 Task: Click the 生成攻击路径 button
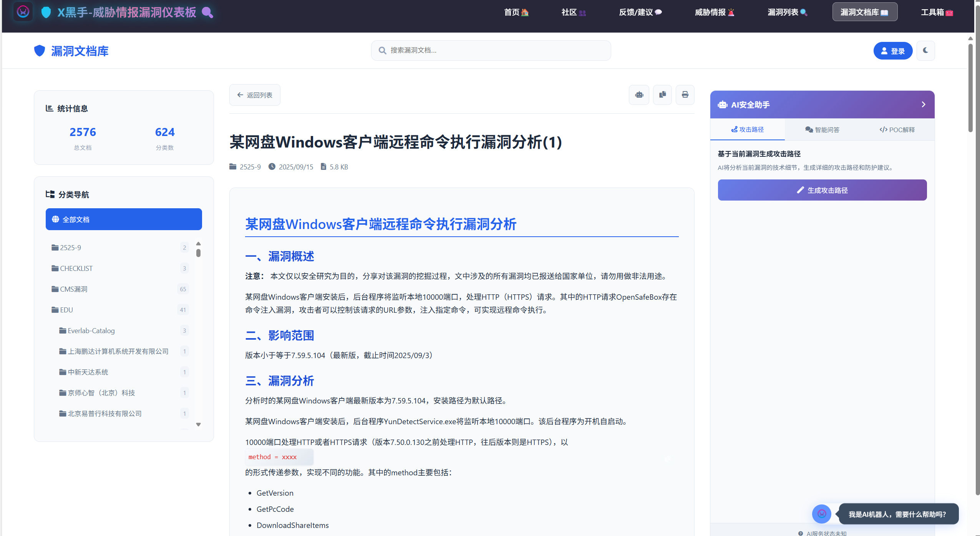click(x=822, y=190)
